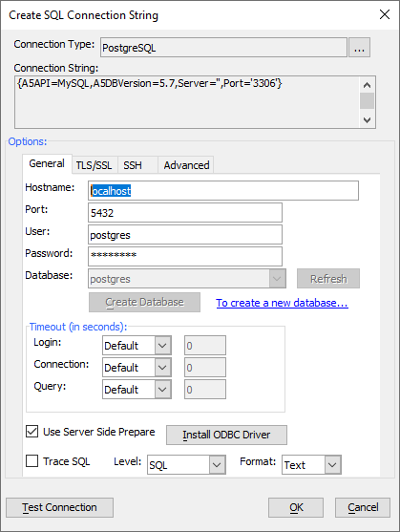Image resolution: width=400 pixels, height=532 pixels.
Task: Expand Login timeout dropdown
Action: click(162, 346)
